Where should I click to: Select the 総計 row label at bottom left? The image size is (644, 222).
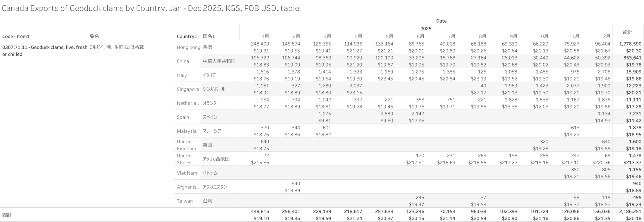coord(7,215)
